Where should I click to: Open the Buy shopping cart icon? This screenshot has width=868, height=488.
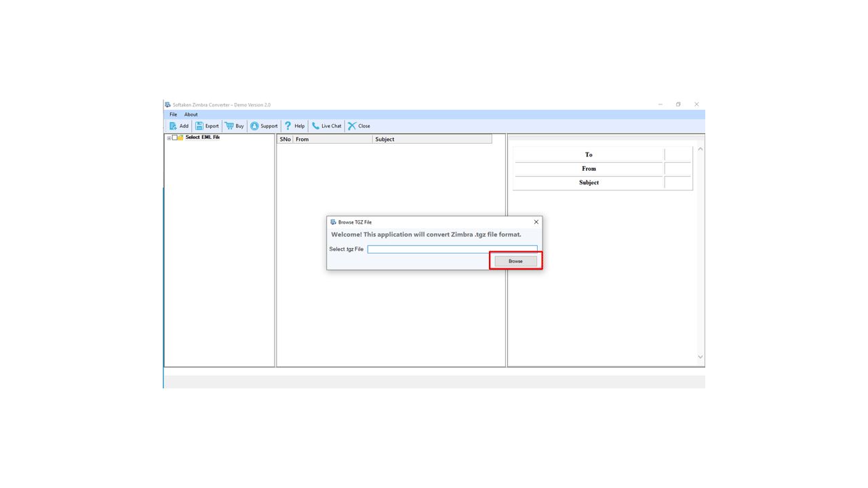(230, 126)
